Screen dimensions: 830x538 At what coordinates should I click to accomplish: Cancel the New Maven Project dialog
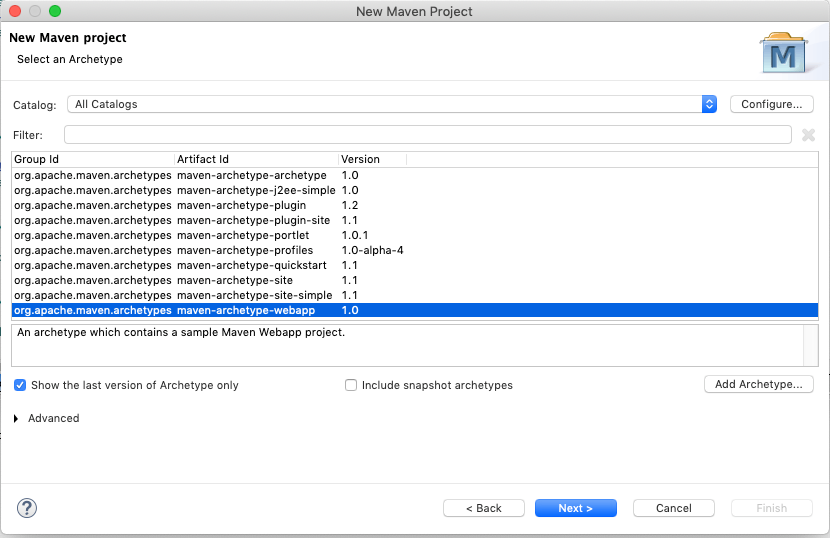[x=673, y=508]
